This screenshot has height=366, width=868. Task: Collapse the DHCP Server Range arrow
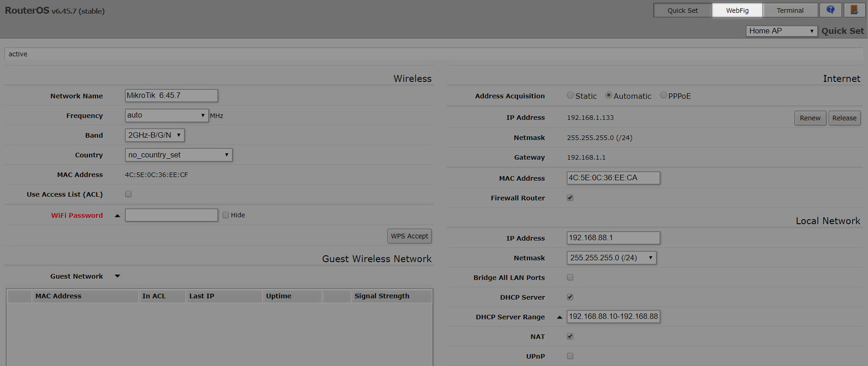559,317
